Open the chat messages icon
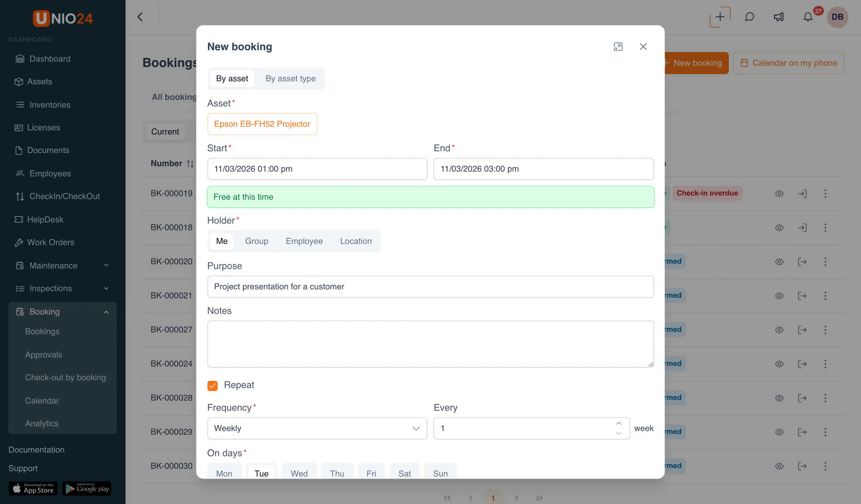The width and height of the screenshot is (861, 504). [x=749, y=17]
